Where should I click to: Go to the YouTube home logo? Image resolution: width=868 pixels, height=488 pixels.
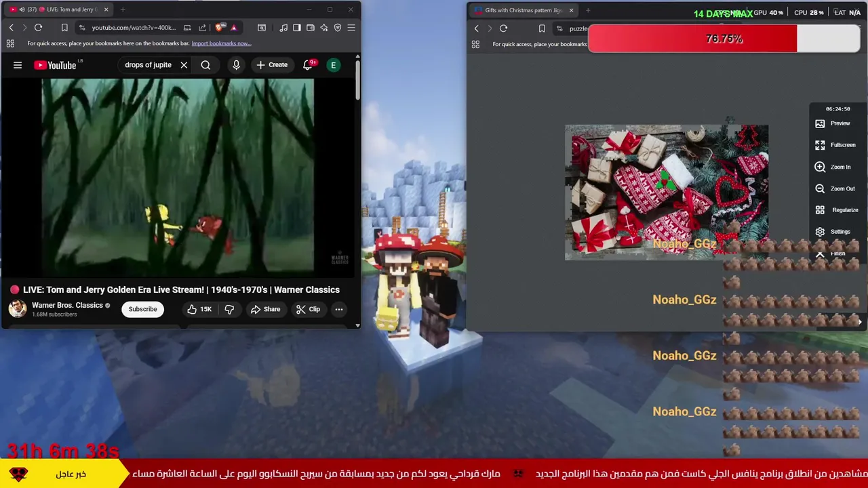click(56, 65)
